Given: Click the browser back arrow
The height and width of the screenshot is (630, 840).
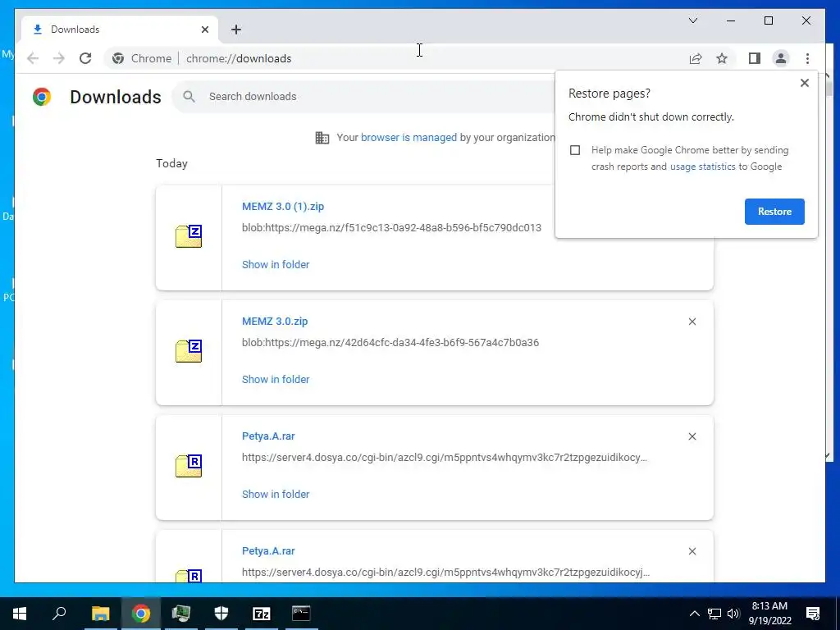Looking at the screenshot, I should coord(33,58).
